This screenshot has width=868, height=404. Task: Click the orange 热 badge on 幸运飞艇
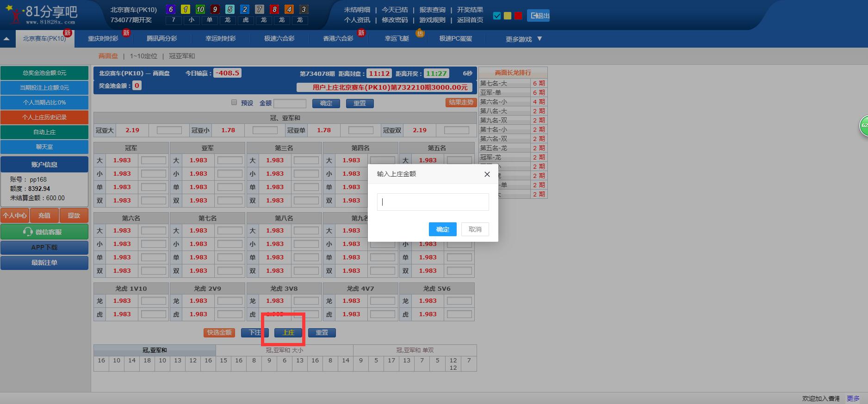(x=420, y=33)
